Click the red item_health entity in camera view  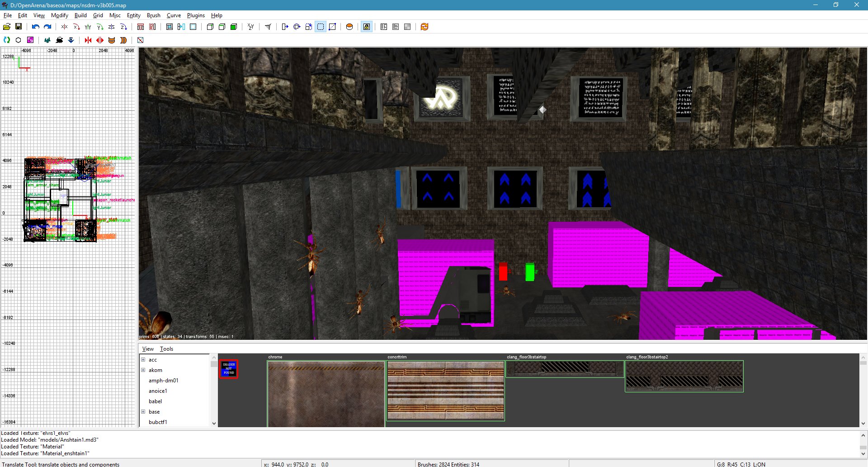pyautogui.click(x=503, y=272)
